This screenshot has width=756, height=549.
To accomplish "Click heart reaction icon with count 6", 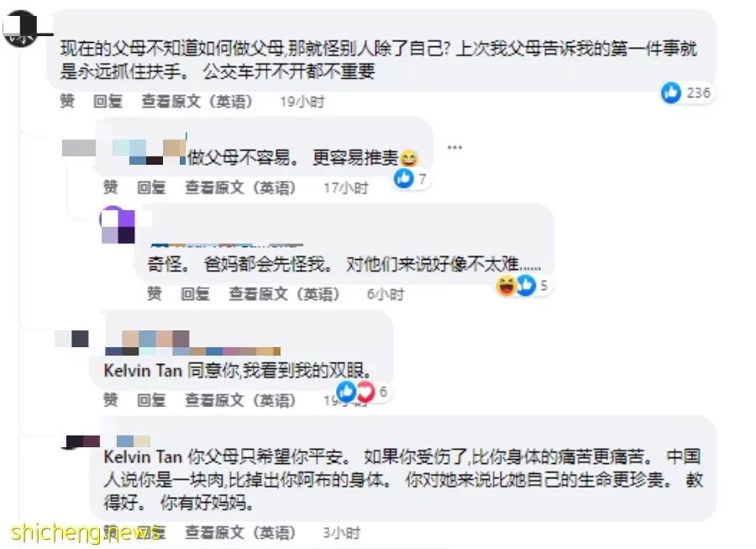I will (x=365, y=391).
